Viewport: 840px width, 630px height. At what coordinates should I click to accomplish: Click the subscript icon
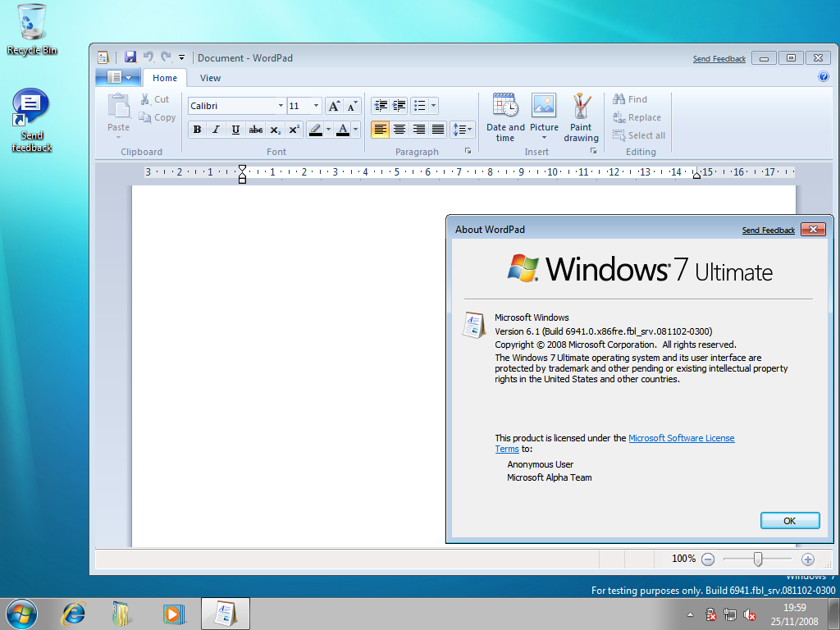(x=276, y=130)
